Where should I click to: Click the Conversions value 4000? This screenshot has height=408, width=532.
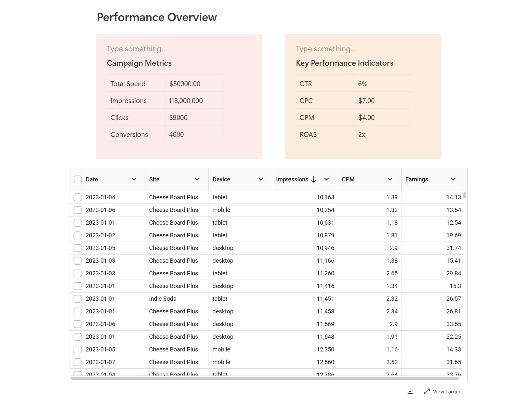tap(176, 135)
